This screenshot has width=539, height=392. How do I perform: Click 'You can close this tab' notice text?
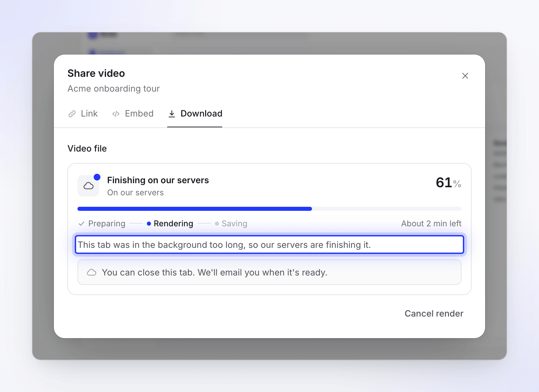[215, 272]
